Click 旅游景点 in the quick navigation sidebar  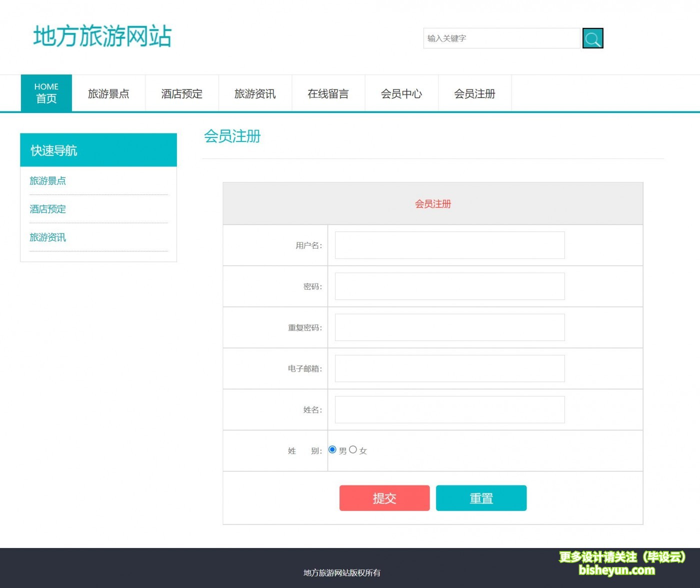pyautogui.click(x=47, y=181)
